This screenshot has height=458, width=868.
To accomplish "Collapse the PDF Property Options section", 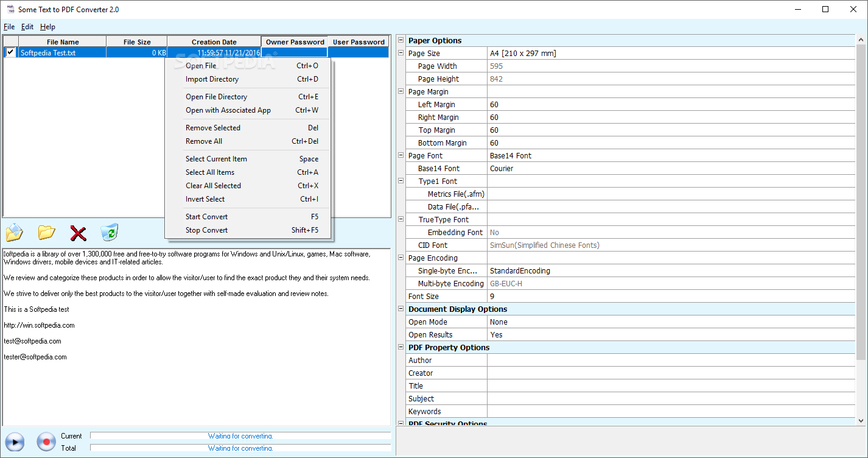I will (401, 347).
